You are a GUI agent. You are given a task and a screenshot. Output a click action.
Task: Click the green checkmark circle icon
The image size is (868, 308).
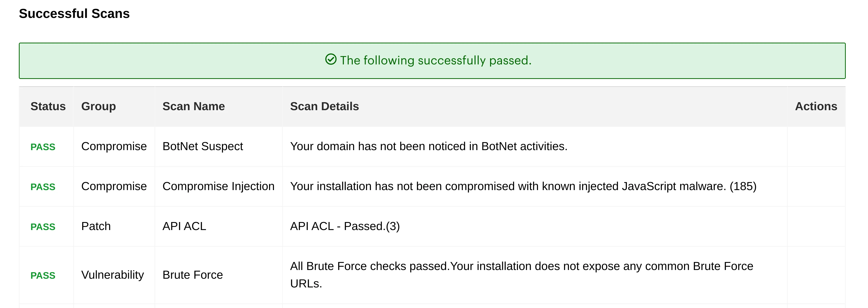[x=331, y=59]
